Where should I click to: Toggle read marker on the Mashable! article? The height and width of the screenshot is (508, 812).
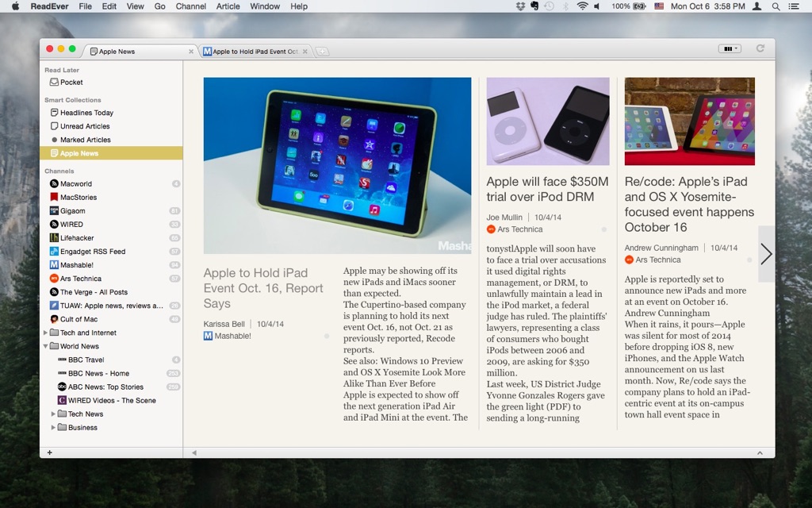click(x=327, y=337)
